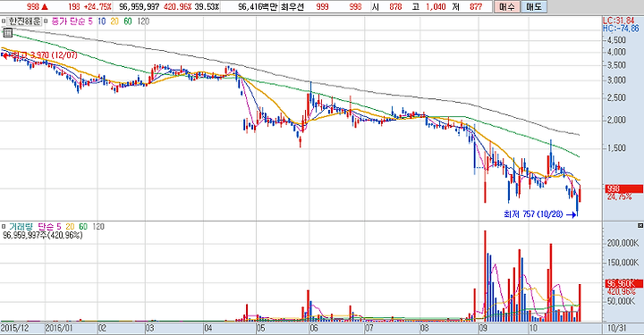This screenshot has height=335, width=644.
Task: Click the 2015/12 date axis label
Action: click(14, 329)
